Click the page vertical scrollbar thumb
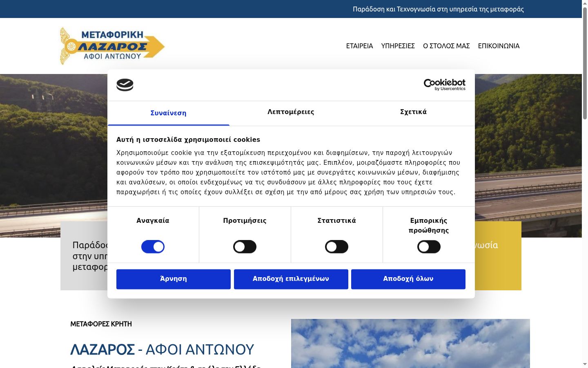This screenshot has height=368, width=588. [585, 63]
